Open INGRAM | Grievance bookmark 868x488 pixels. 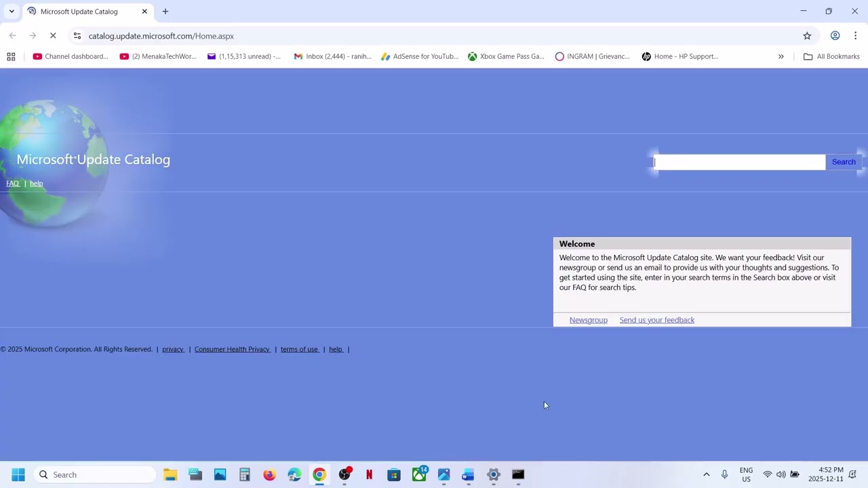[x=593, y=56]
